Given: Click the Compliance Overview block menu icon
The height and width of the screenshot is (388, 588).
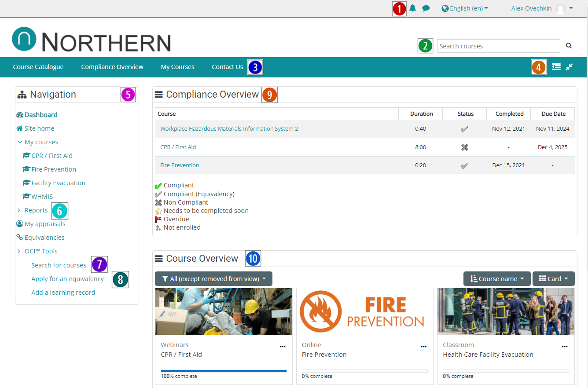Looking at the screenshot, I should pos(159,95).
